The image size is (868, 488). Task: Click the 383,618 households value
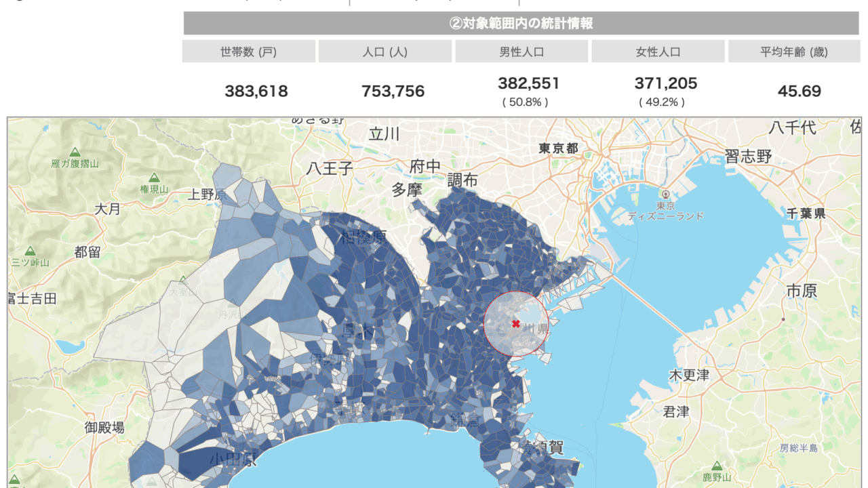point(256,91)
